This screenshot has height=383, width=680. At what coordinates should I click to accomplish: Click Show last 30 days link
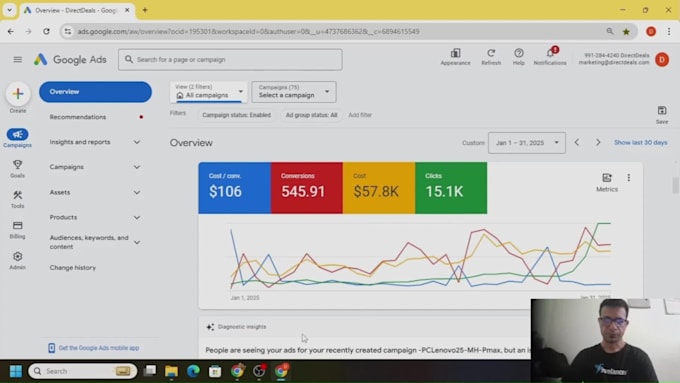click(x=641, y=142)
